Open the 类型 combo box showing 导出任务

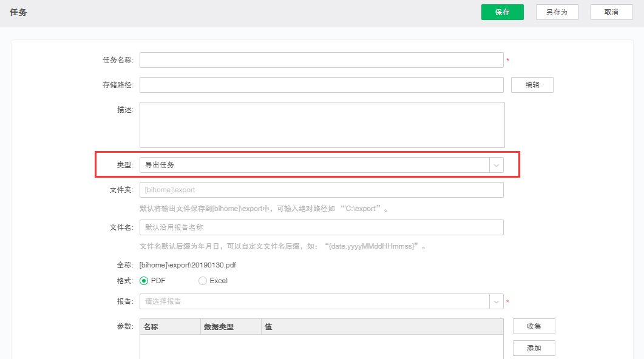pos(314,165)
